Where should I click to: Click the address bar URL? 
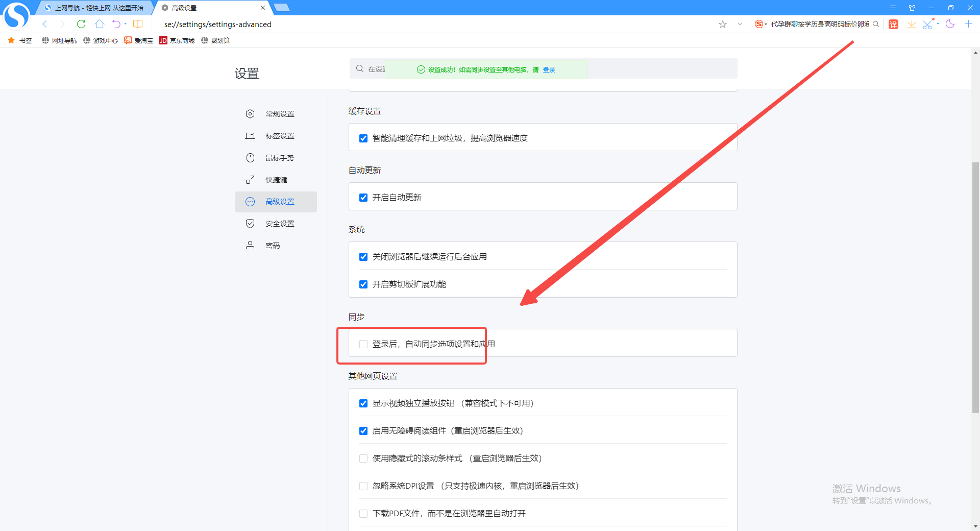pyautogui.click(x=218, y=24)
